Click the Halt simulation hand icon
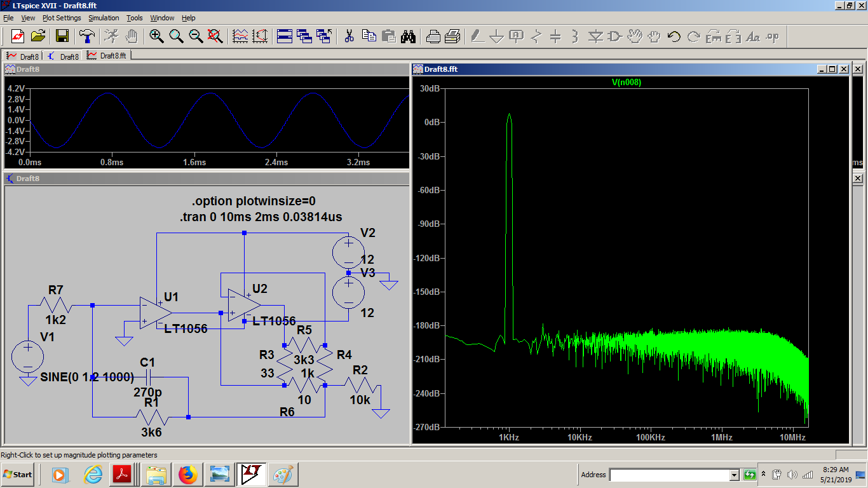 click(132, 36)
